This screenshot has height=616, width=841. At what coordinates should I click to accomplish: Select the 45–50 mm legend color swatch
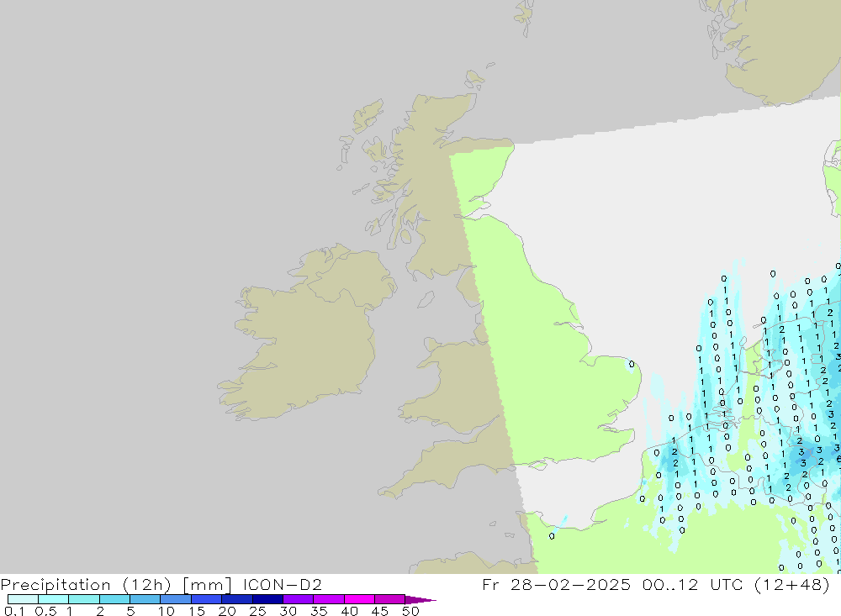click(x=389, y=599)
